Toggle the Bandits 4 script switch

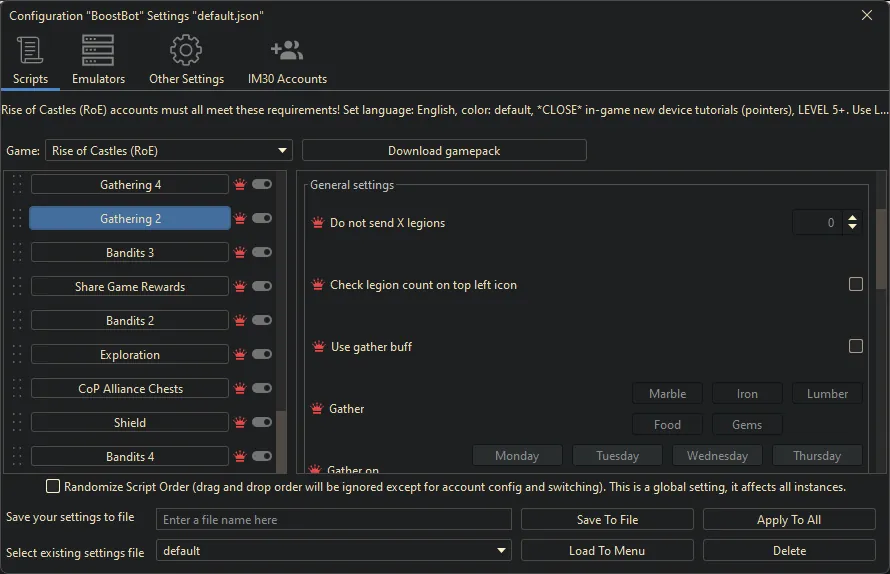click(x=262, y=456)
